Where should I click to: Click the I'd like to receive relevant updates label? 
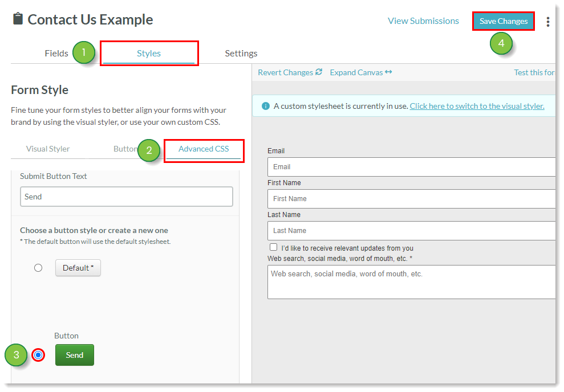[x=347, y=248]
